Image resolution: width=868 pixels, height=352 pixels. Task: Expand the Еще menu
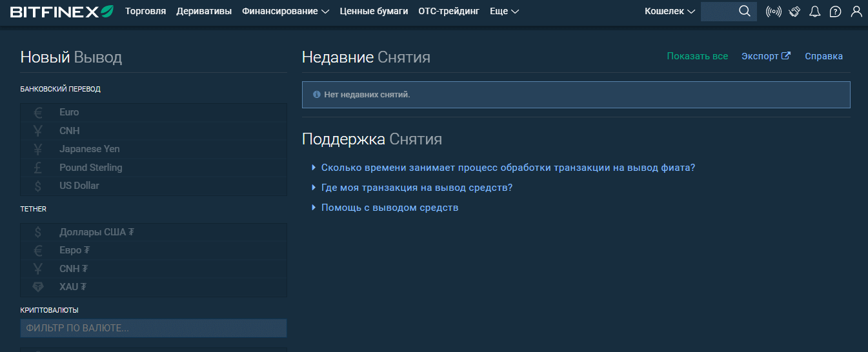pyautogui.click(x=504, y=11)
